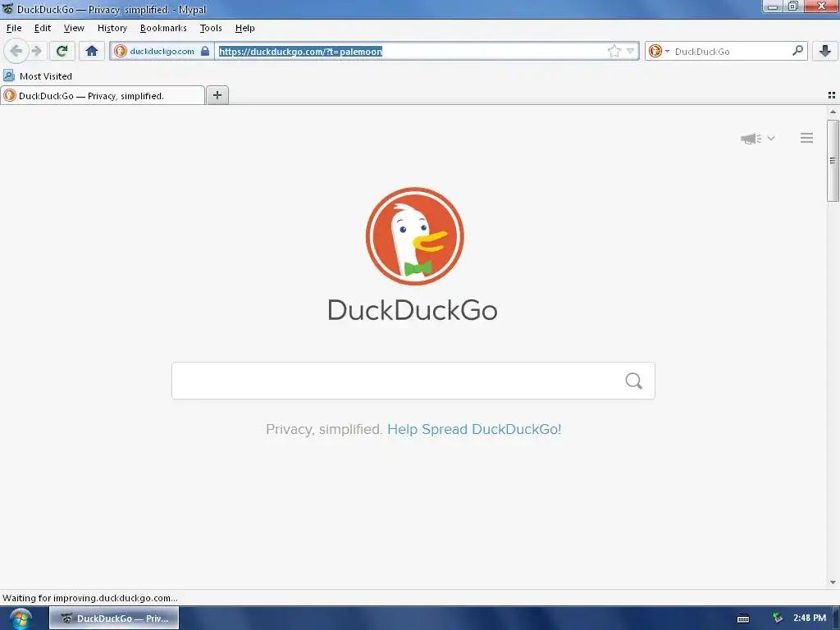Open the File menu
Image resolution: width=840 pixels, height=630 pixels.
pyautogui.click(x=14, y=28)
